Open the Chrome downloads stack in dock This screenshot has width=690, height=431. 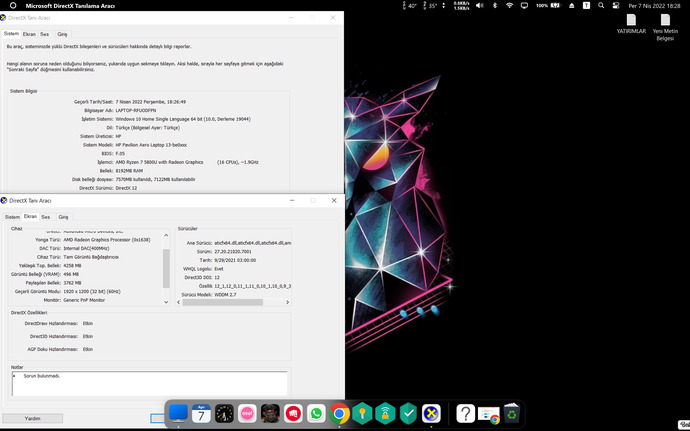[x=488, y=415]
